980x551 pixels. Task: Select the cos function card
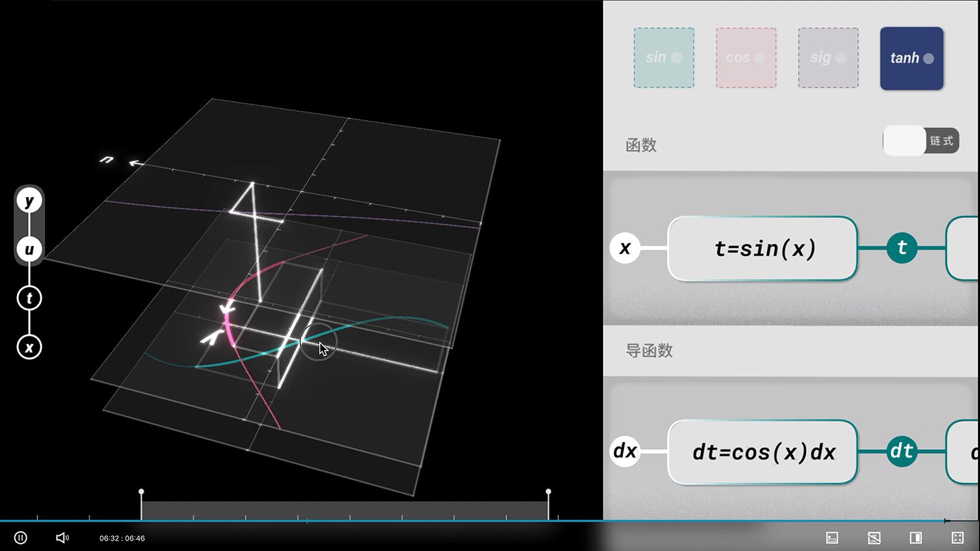pos(746,57)
